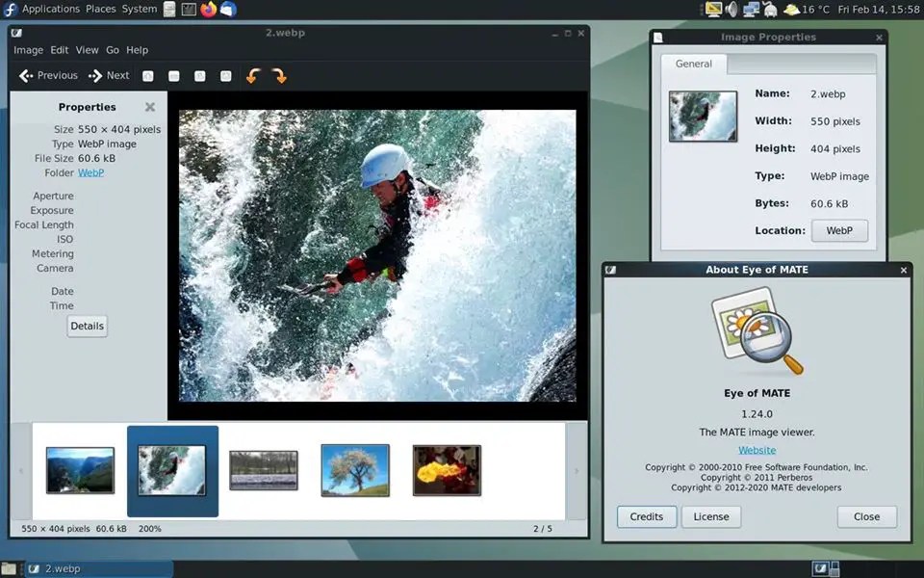The image size is (924, 578).
Task: Switch to the General tab in Image Properties
Action: (x=692, y=64)
